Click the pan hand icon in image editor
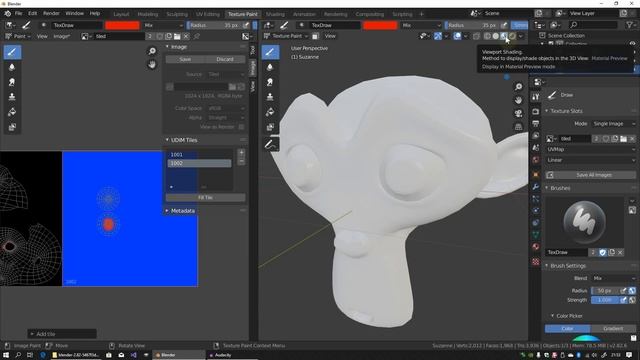 (152, 64)
